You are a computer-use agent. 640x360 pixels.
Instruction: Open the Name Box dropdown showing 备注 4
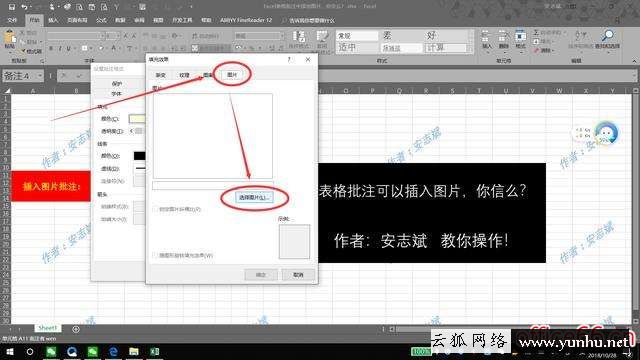(40, 76)
